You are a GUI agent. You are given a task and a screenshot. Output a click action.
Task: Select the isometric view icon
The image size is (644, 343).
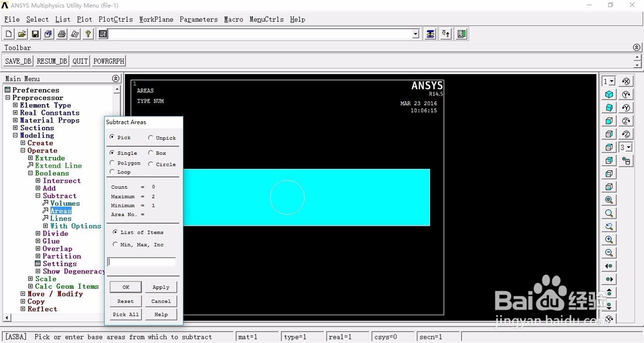[x=609, y=95]
